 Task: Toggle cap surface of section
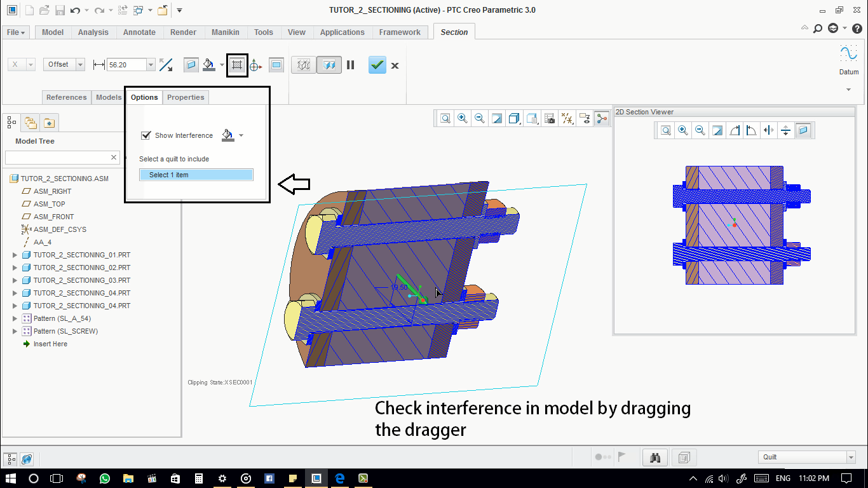(191, 65)
